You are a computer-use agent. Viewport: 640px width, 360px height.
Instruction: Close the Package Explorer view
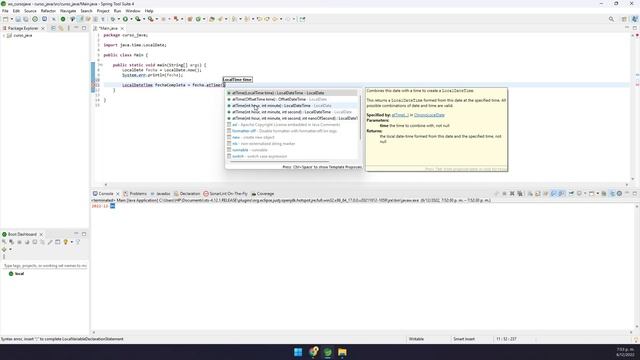43,28
